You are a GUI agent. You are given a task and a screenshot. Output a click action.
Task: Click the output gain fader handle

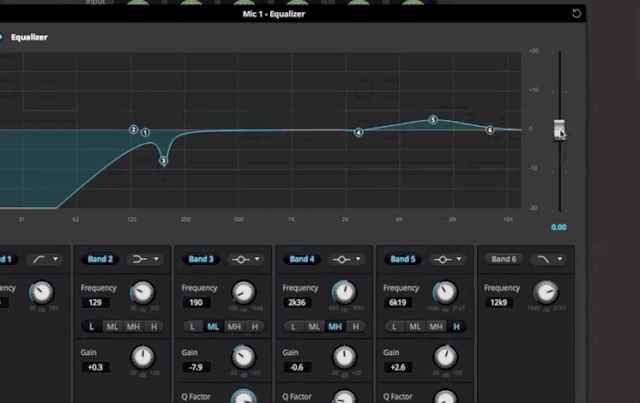(559, 130)
